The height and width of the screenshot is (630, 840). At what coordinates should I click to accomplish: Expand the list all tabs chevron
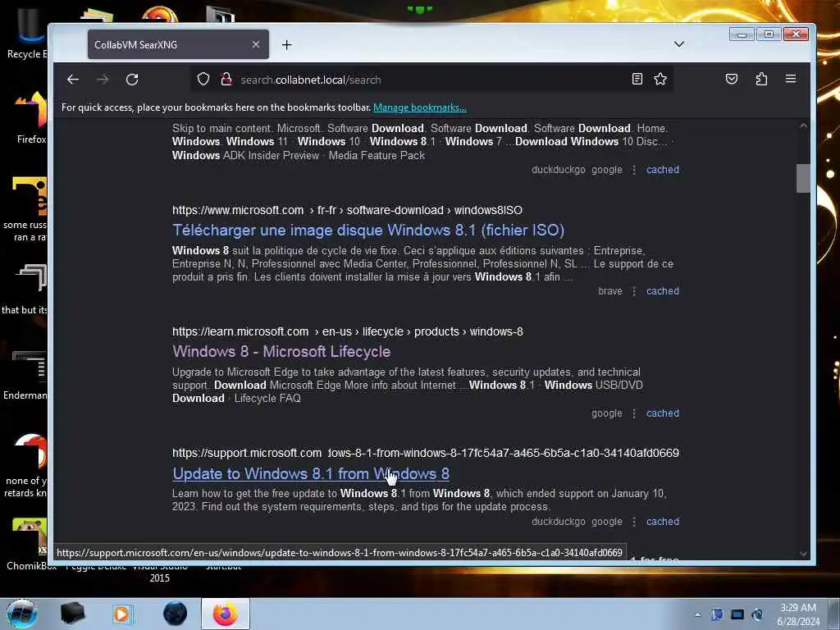pyautogui.click(x=678, y=44)
